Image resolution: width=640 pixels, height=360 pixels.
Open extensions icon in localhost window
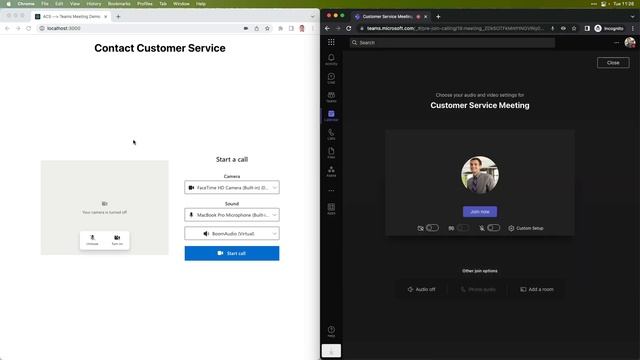click(280, 29)
